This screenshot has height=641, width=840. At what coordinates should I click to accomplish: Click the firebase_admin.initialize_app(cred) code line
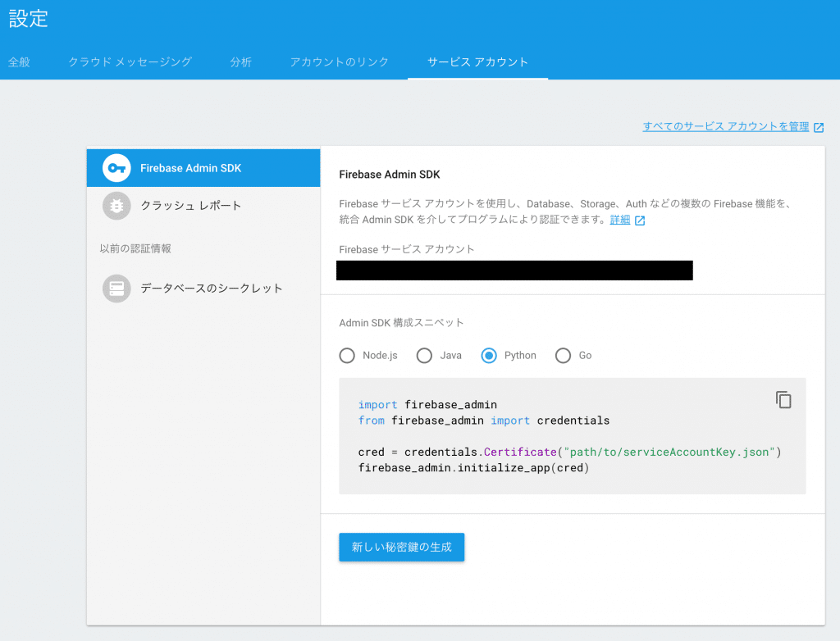(x=473, y=468)
